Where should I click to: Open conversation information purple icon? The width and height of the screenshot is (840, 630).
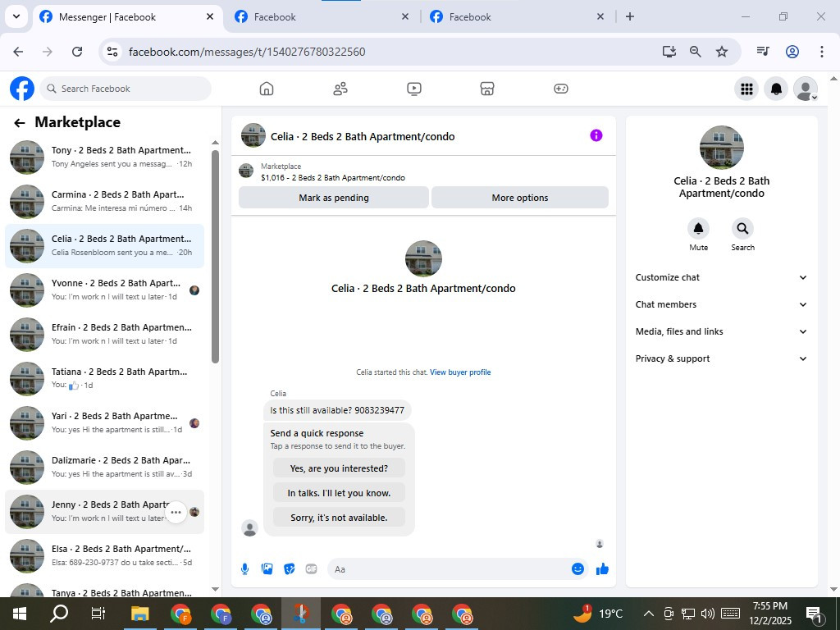[596, 135]
